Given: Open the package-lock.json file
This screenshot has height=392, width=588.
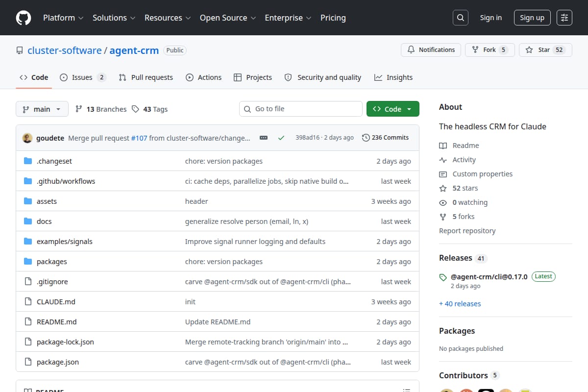Looking at the screenshot, I should [x=65, y=342].
